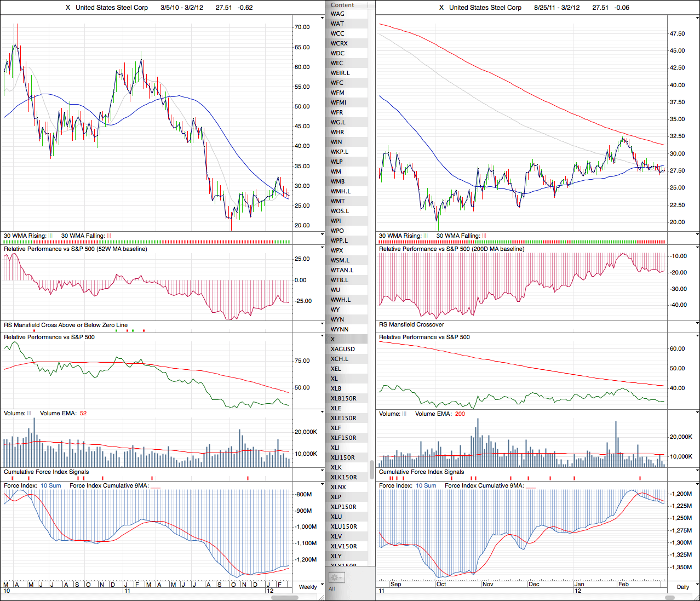Click the Content column header
Viewport: 700px width, 601px height.
[342, 5]
